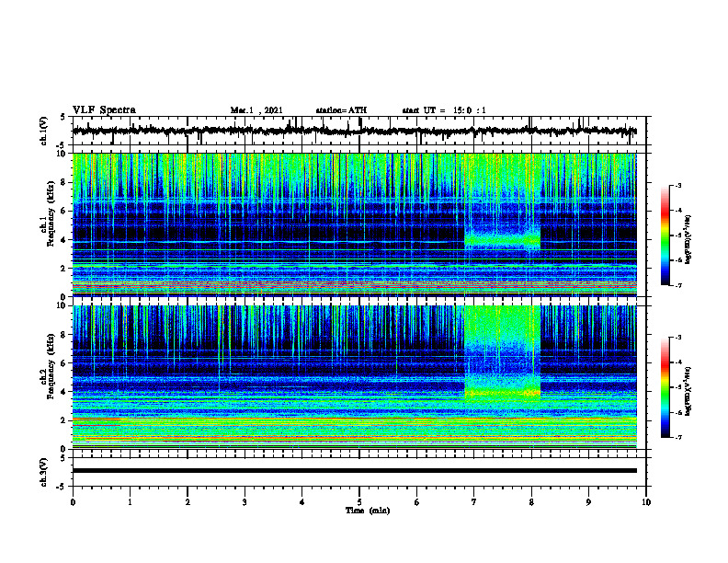Select the "ch.1(V)" waveform axis label
Viewport: 728px width, 563px height.
pyautogui.click(x=44, y=131)
